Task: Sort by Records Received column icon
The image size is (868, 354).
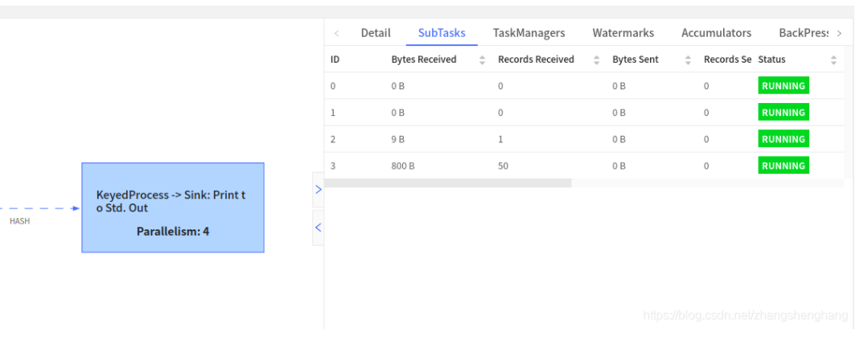Action: [597, 60]
